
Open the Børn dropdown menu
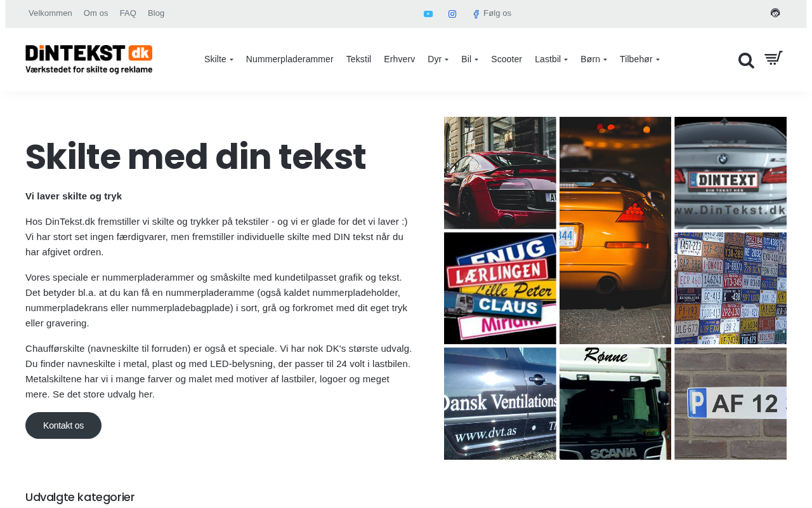tap(593, 59)
